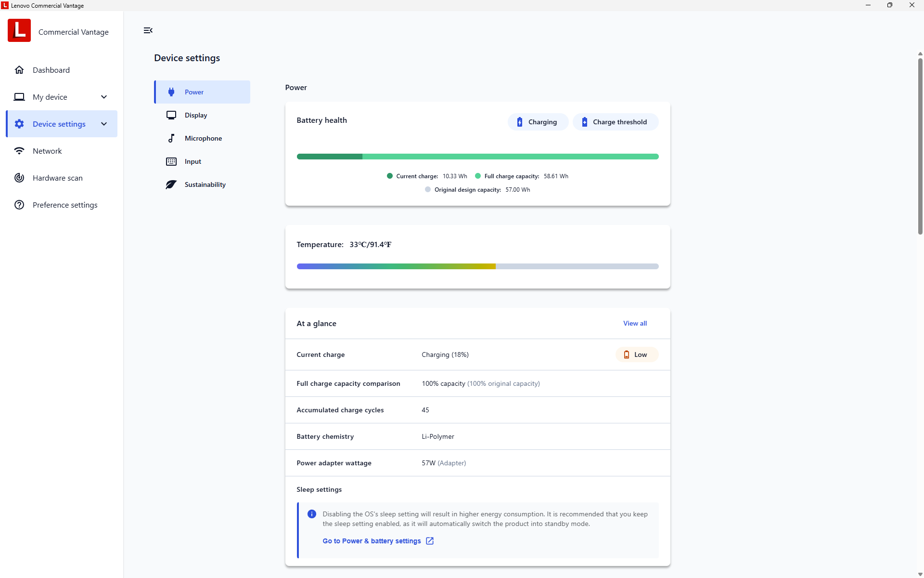Collapse the Device settings chevron

pos(104,124)
